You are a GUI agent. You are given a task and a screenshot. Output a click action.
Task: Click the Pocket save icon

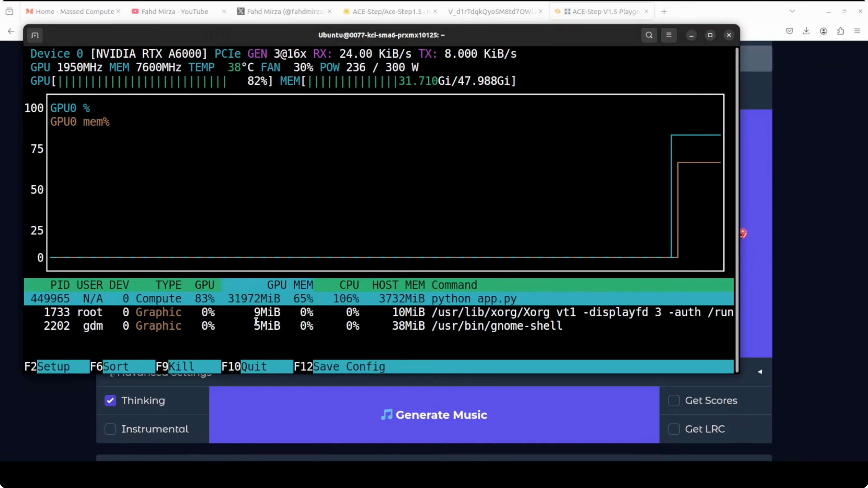[789, 31]
